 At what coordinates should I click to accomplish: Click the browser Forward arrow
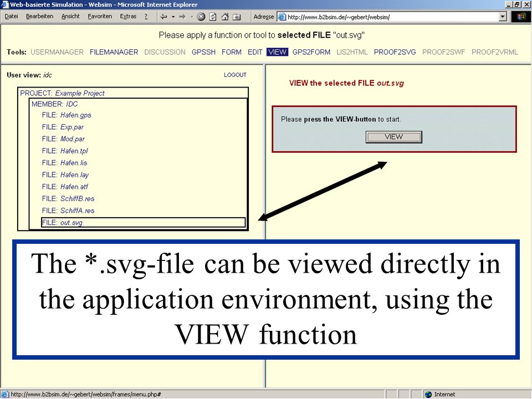pos(182,17)
